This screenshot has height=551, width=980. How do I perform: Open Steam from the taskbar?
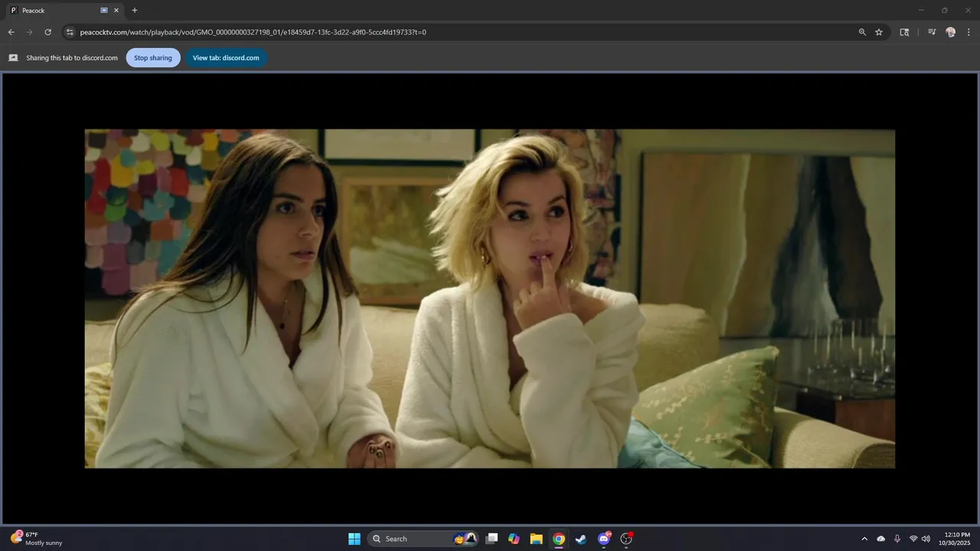coord(581,539)
